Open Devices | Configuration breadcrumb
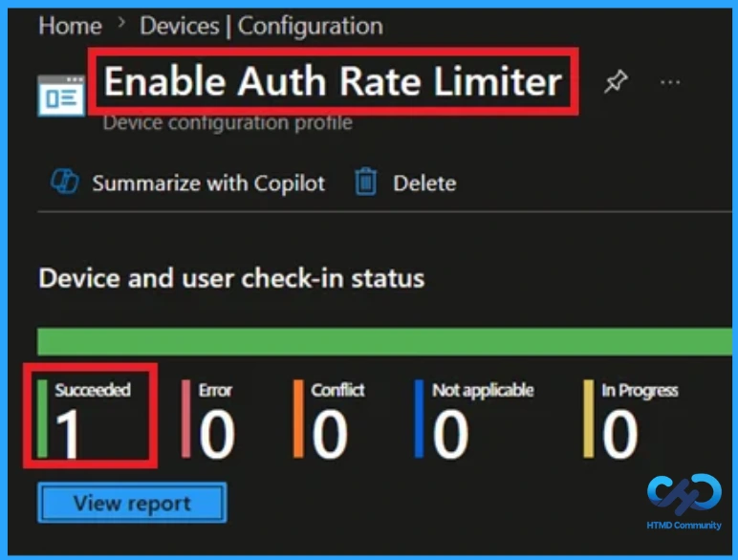738x560 pixels. click(x=261, y=26)
